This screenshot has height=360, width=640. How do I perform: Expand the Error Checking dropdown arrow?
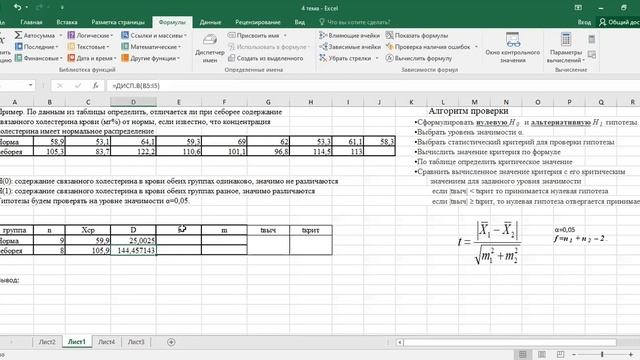pos(476,47)
